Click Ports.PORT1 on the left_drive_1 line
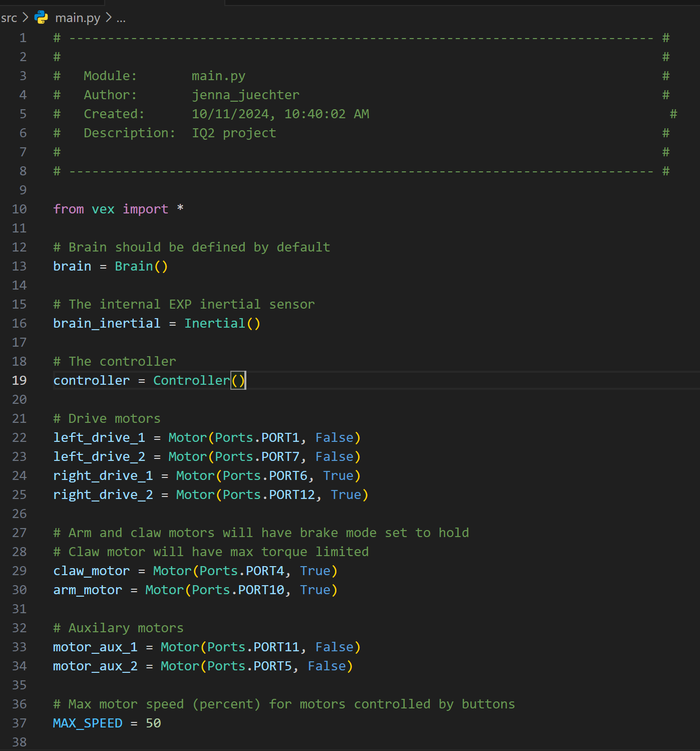Image resolution: width=700 pixels, height=751 pixels. tap(255, 437)
